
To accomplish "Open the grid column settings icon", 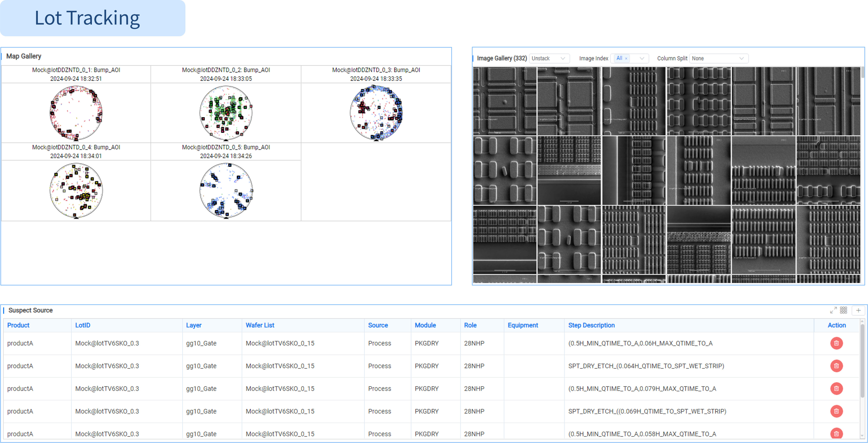I will coord(843,310).
